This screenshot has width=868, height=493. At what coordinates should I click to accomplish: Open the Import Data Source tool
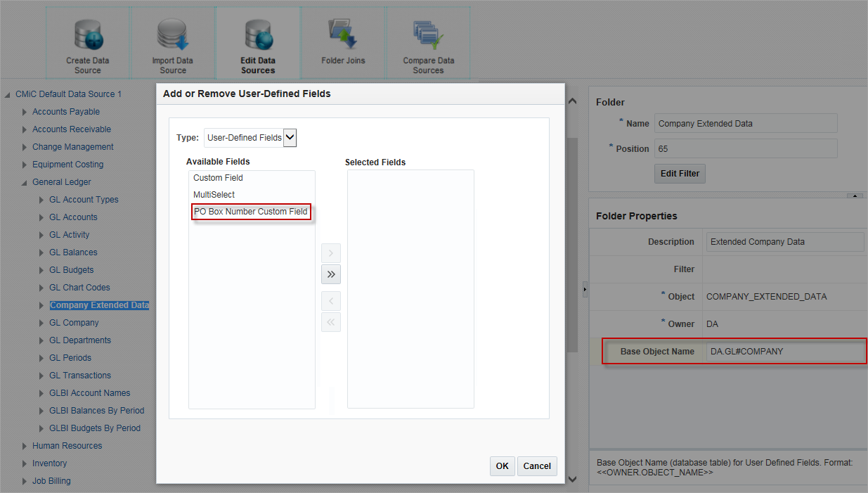(x=172, y=42)
